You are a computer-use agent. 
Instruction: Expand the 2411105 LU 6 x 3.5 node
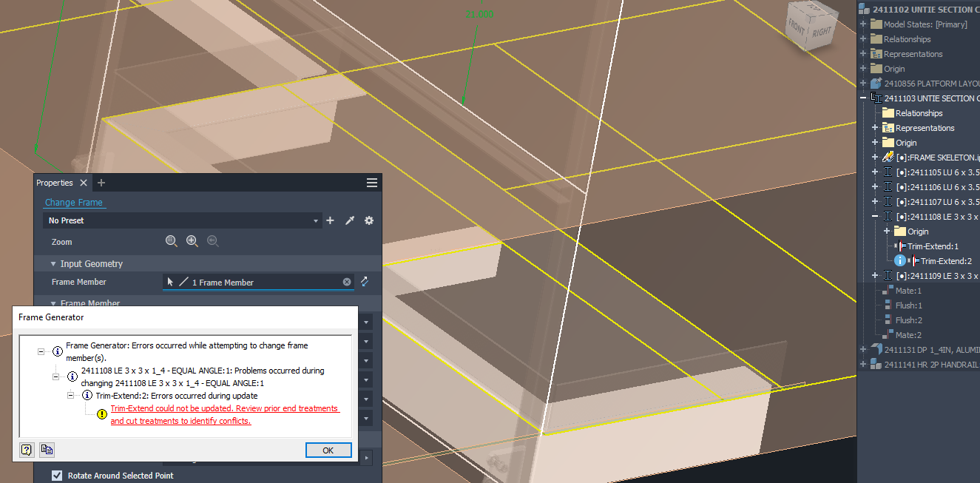(874, 172)
